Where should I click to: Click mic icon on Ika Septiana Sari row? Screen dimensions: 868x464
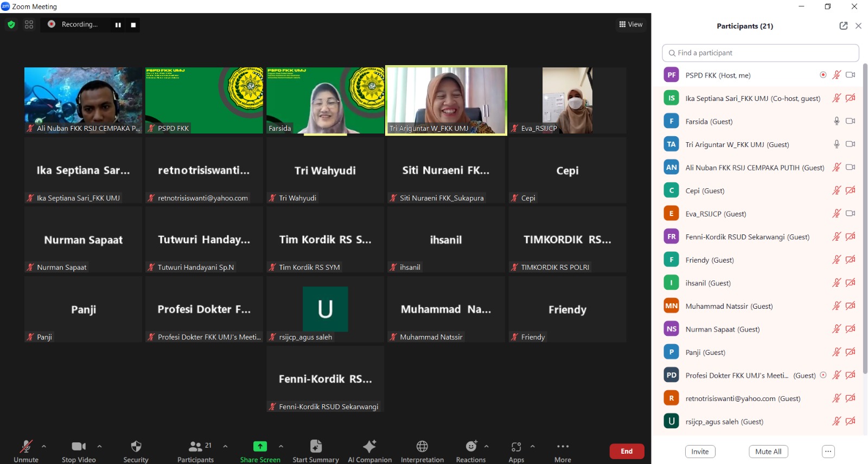[837, 98]
